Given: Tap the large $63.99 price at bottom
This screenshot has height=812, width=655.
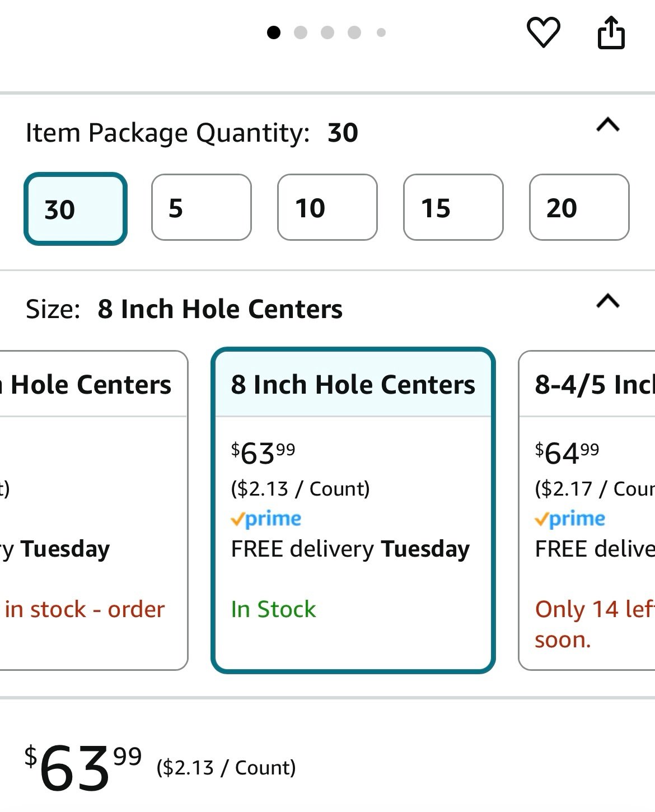Looking at the screenshot, I should [83, 767].
